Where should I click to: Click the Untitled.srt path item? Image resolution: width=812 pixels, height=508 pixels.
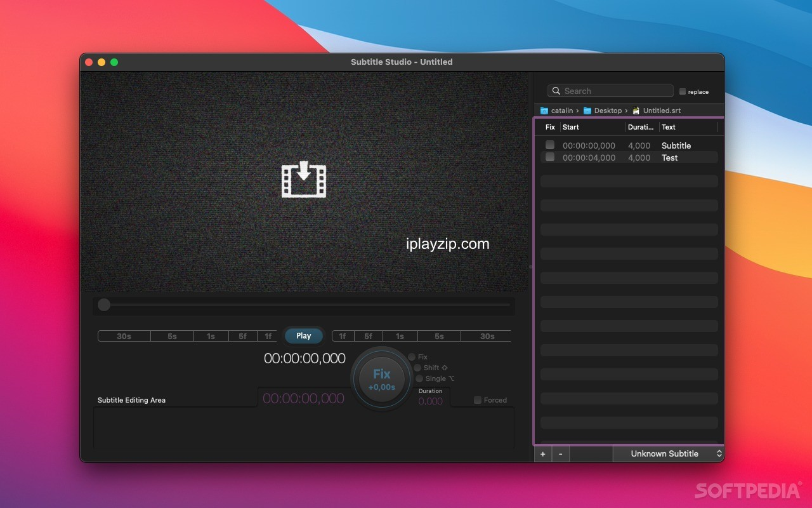coord(657,110)
